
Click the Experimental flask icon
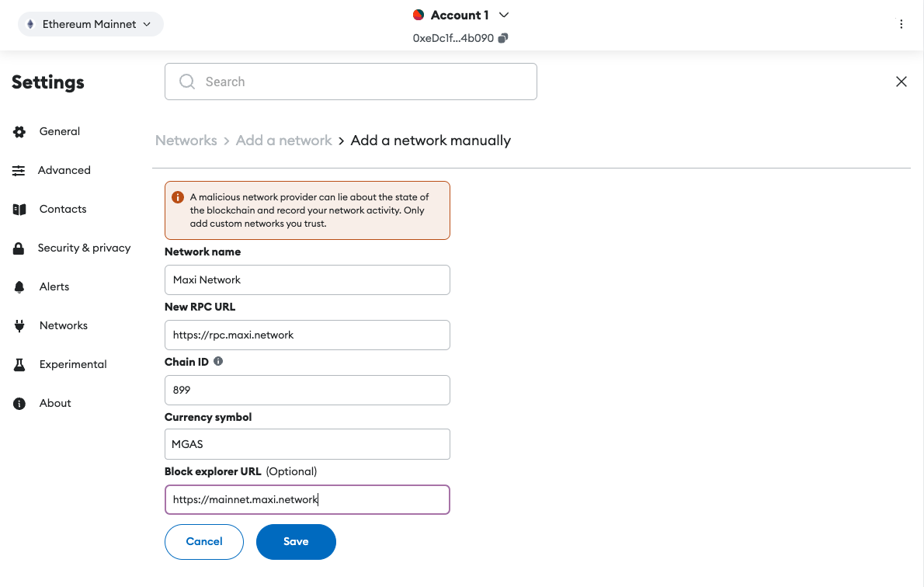(x=19, y=365)
